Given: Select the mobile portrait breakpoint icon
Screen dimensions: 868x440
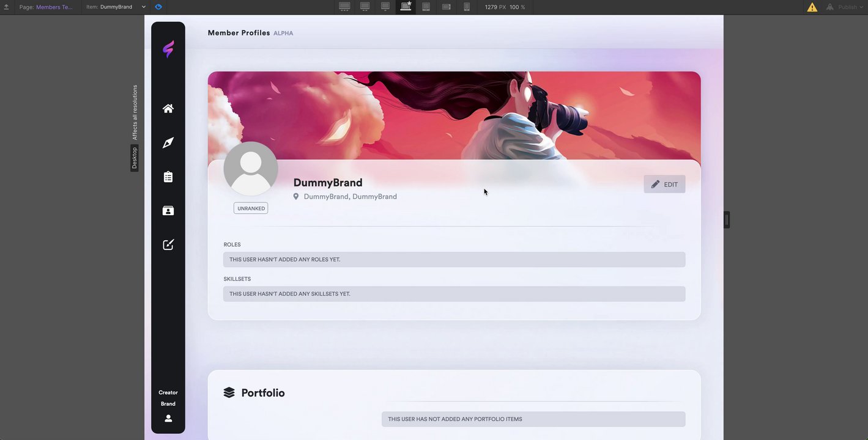Looking at the screenshot, I should 467,7.
